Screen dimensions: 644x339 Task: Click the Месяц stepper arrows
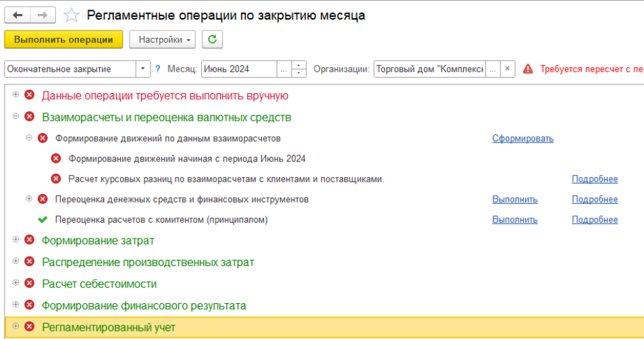(299, 69)
